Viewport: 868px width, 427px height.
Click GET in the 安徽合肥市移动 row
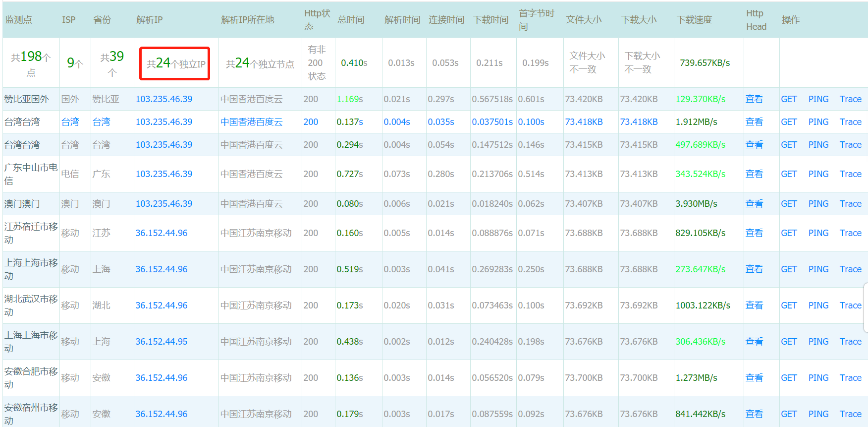[x=789, y=378]
